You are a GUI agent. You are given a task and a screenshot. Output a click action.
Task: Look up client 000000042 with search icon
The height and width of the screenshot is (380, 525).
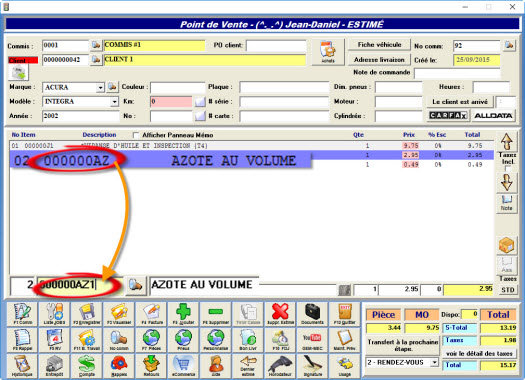(96, 60)
